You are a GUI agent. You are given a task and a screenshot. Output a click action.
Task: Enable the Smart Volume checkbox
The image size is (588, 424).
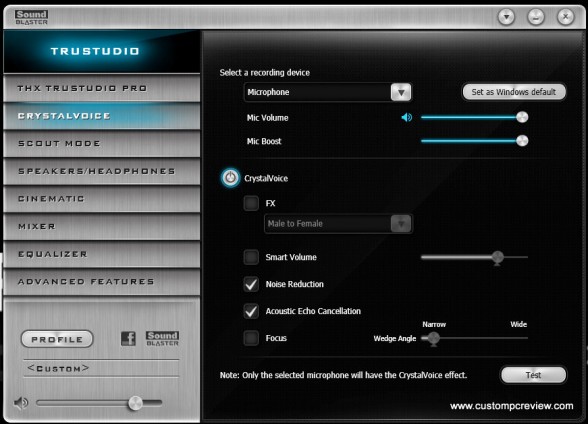point(251,257)
